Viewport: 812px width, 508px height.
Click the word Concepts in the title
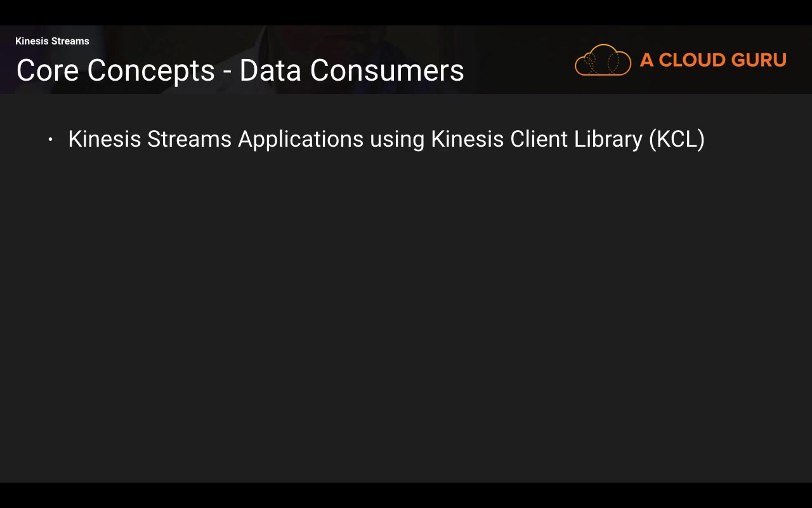click(151, 70)
